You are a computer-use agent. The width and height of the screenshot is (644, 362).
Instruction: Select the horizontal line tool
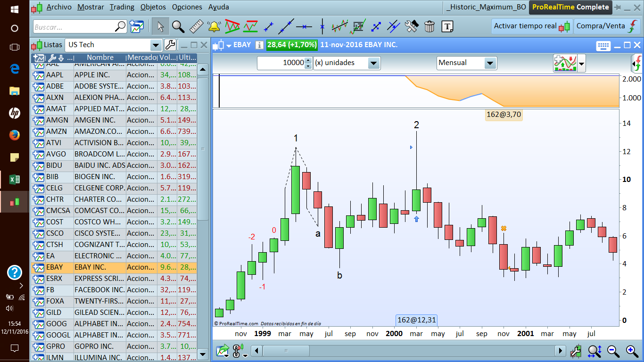coord(304,26)
